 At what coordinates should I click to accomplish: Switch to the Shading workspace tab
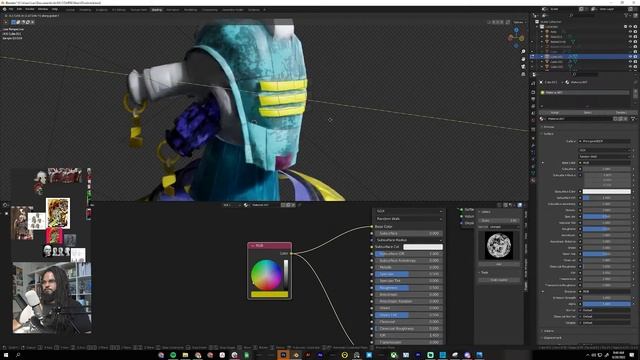pos(157,9)
